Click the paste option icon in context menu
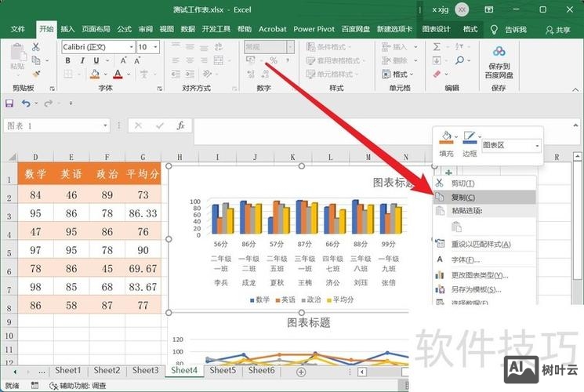Image resolution: width=584 pixels, height=392 pixels. [456, 227]
